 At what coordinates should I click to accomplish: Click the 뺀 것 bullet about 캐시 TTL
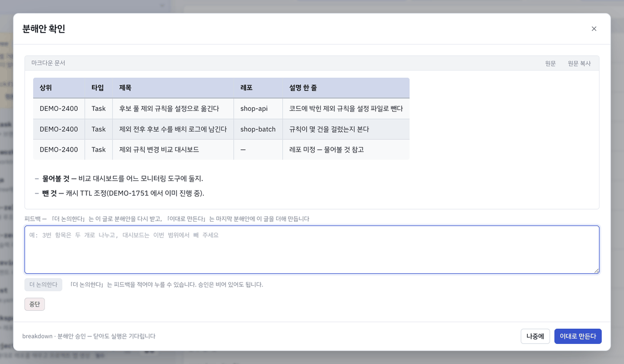(x=123, y=193)
